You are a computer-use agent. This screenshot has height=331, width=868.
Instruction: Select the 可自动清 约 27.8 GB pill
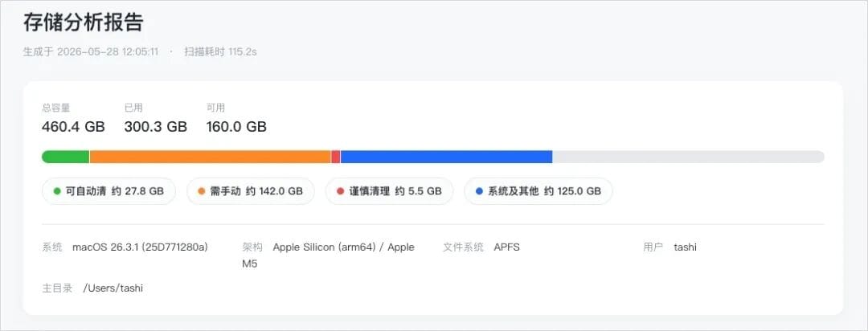[x=109, y=191]
